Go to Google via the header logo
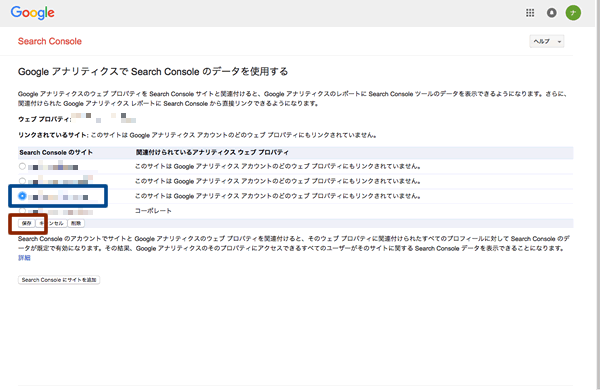 tap(33, 13)
